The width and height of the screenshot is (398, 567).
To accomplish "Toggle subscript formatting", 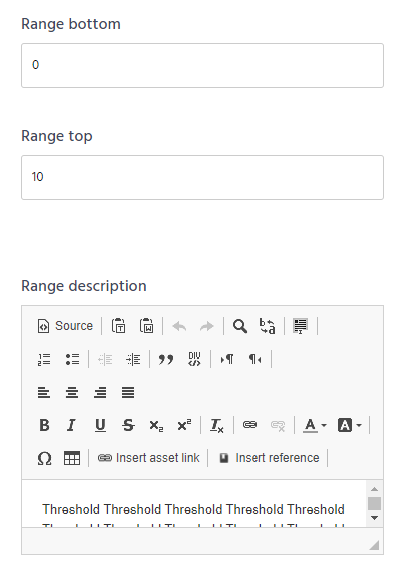I will pyautogui.click(x=156, y=425).
